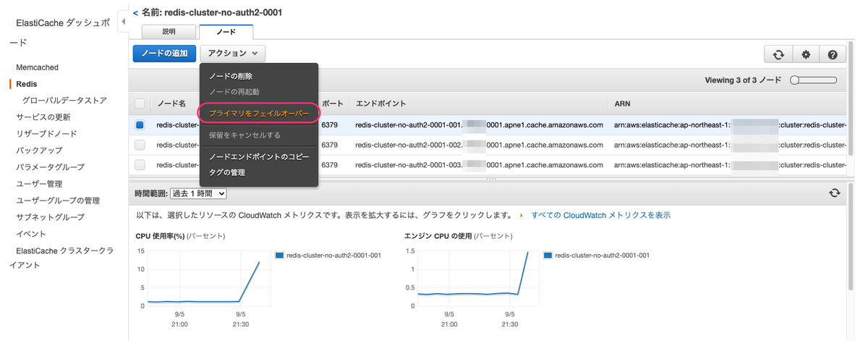The image size is (868, 341).
Task: Click the ノードの追加 button
Action: point(164,54)
